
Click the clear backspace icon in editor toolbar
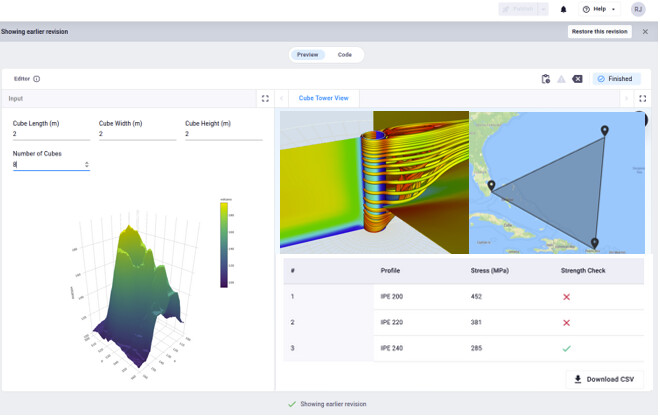577,79
